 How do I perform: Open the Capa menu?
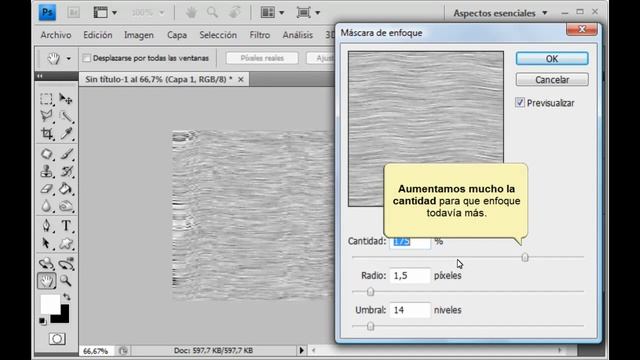click(x=177, y=35)
